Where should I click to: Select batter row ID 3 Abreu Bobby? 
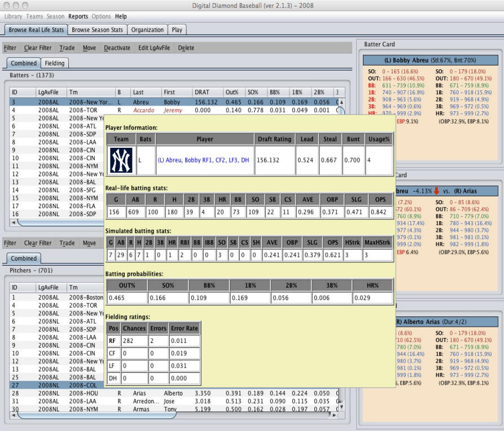174,102
